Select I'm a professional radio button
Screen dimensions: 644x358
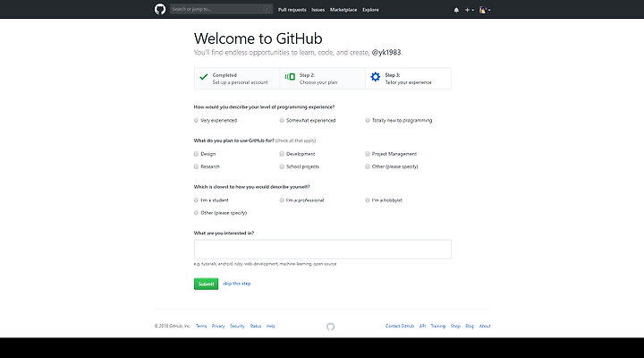click(282, 200)
